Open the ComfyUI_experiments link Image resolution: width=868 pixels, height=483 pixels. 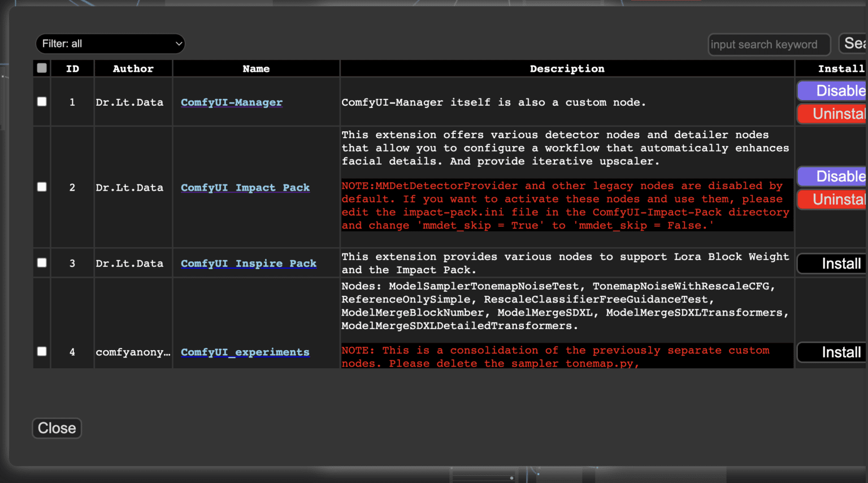(245, 352)
